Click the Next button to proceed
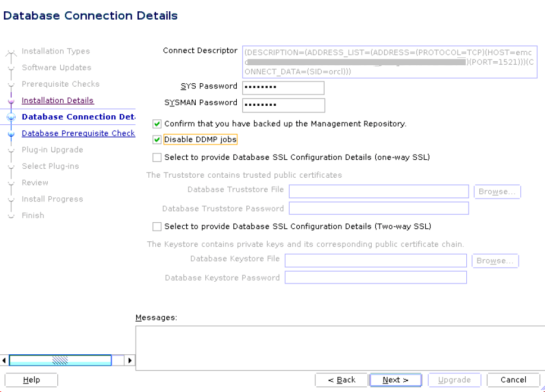 (x=395, y=380)
